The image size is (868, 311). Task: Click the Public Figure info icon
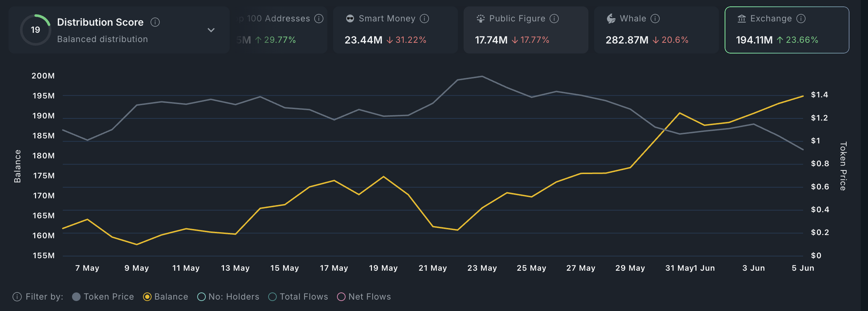click(554, 19)
